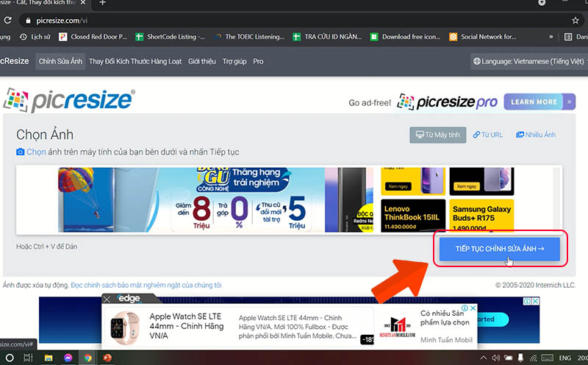
Task: Open Thay Đổi Kích Thước Hàng Loạt menu
Action: click(x=135, y=61)
